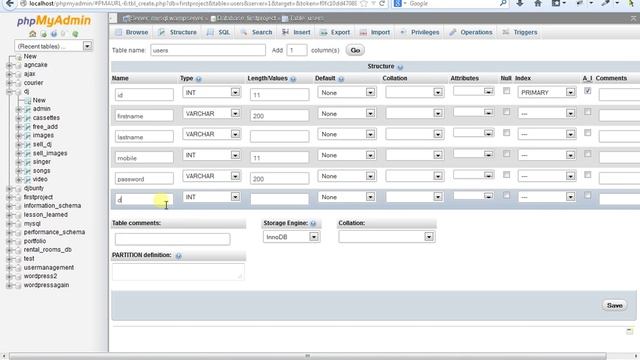
Task: Click the green reload icon under the logo
Action: click(x=75, y=34)
